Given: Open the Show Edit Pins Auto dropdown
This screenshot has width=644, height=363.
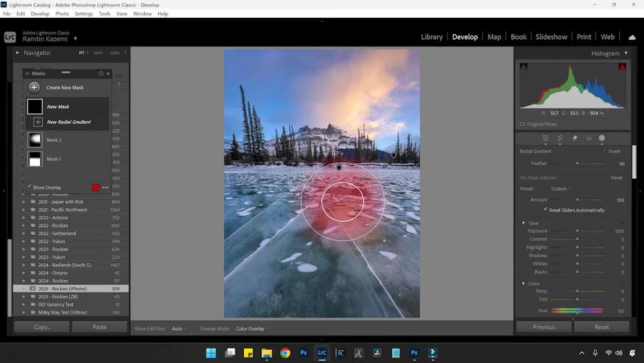Looking at the screenshot, I should click(x=179, y=329).
